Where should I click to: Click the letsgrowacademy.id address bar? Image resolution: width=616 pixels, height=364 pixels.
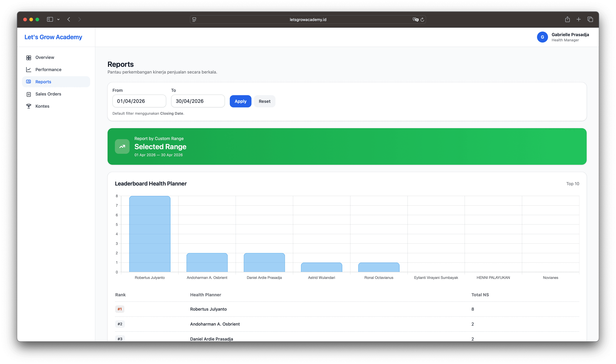pos(308,19)
